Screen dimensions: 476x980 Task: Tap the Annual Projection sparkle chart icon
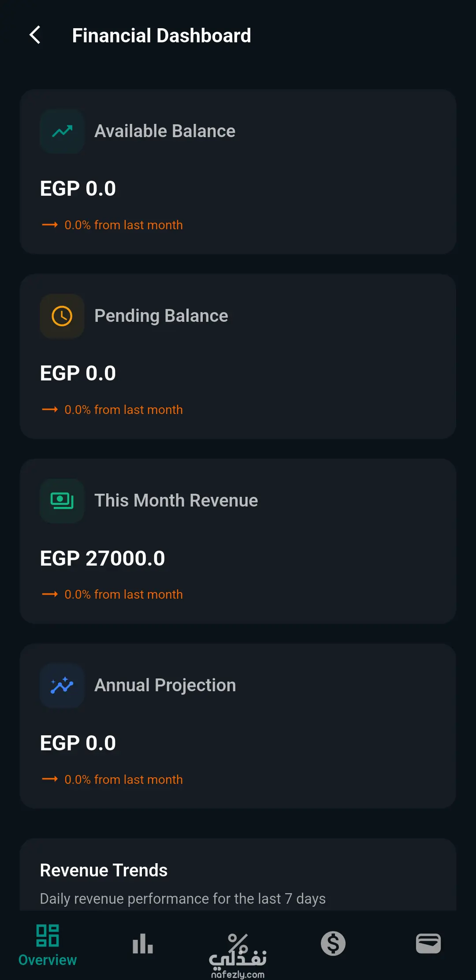62,686
